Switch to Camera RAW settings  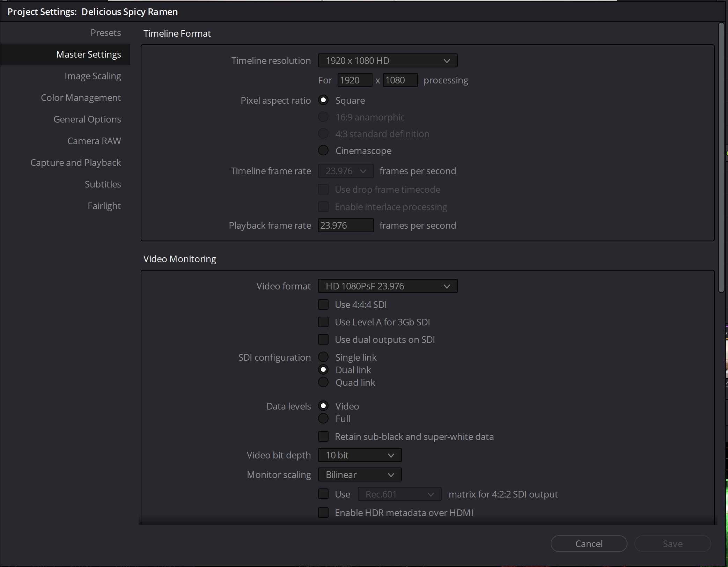click(94, 141)
